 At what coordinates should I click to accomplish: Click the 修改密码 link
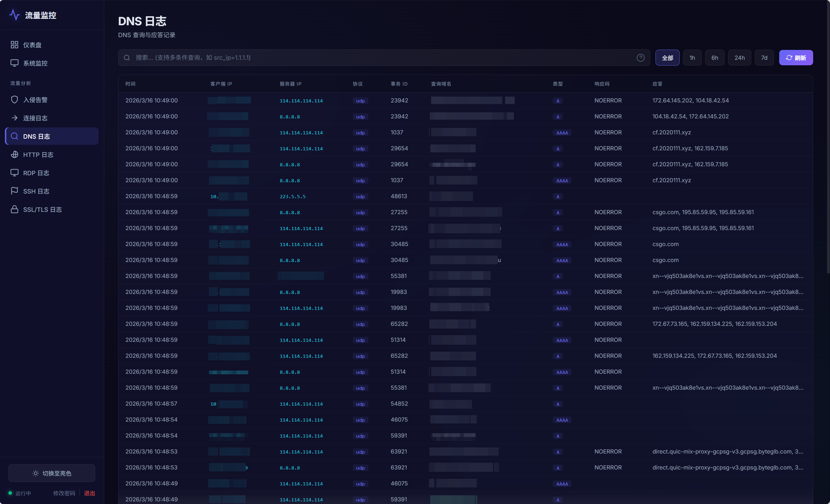(64, 493)
